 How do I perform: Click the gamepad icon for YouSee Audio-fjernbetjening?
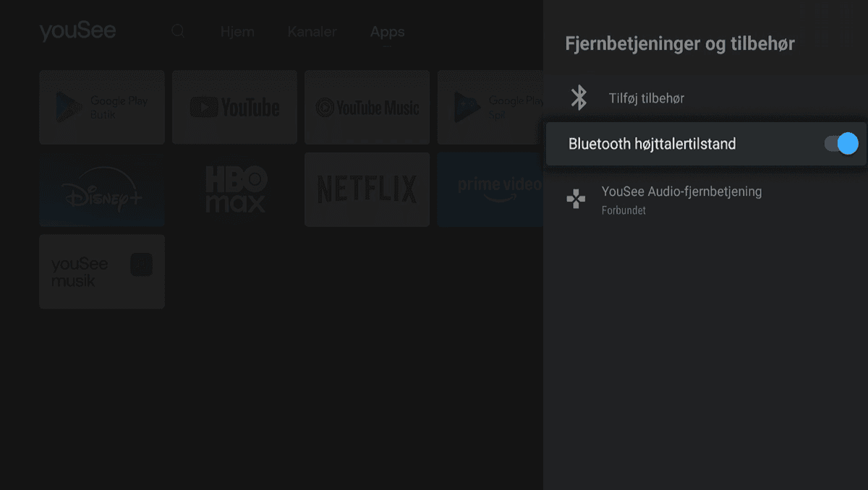[x=576, y=199]
